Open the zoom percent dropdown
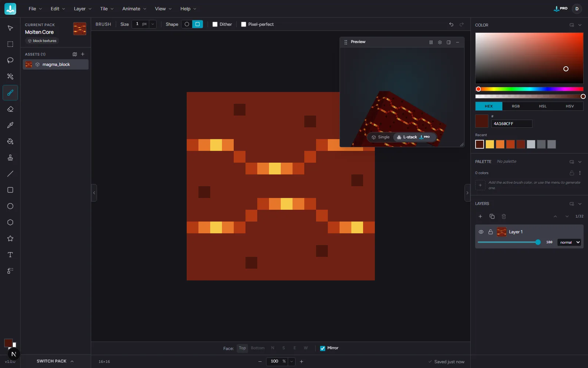The width and height of the screenshot is (588, 368). pos(292,361)
